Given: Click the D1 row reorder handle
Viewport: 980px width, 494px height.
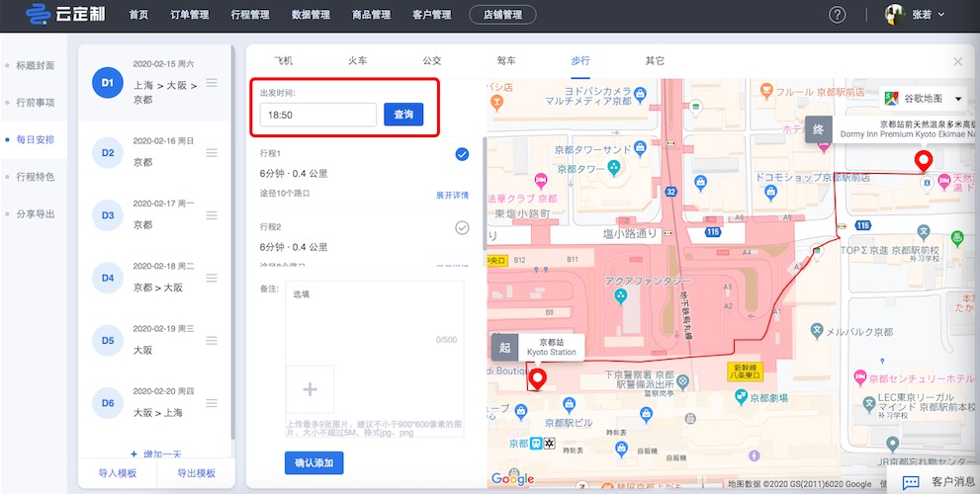Looking at the screenshot, I should coord(212,83).
